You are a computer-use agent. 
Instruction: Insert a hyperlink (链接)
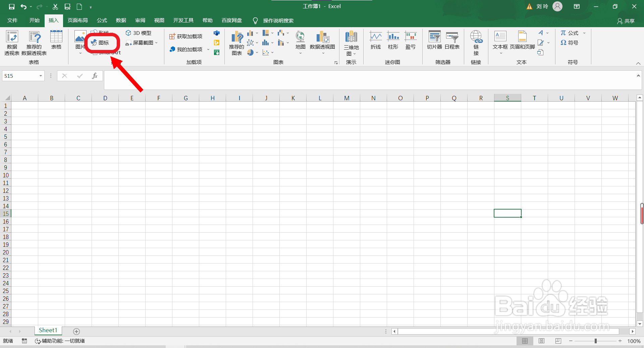[476, 43]
